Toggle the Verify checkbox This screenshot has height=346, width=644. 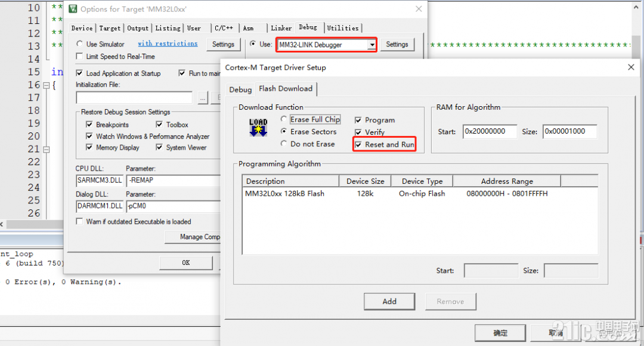tap(358, 132)
